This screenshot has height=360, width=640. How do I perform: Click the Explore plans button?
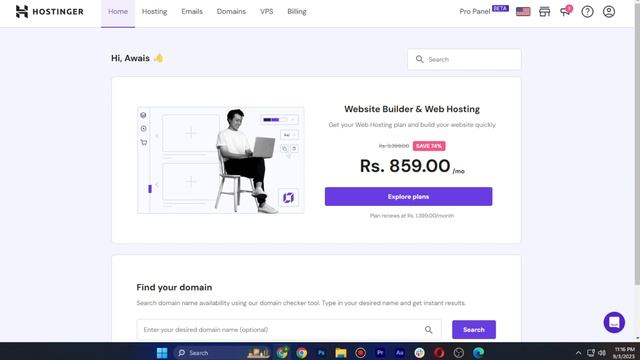coord(408,197)
